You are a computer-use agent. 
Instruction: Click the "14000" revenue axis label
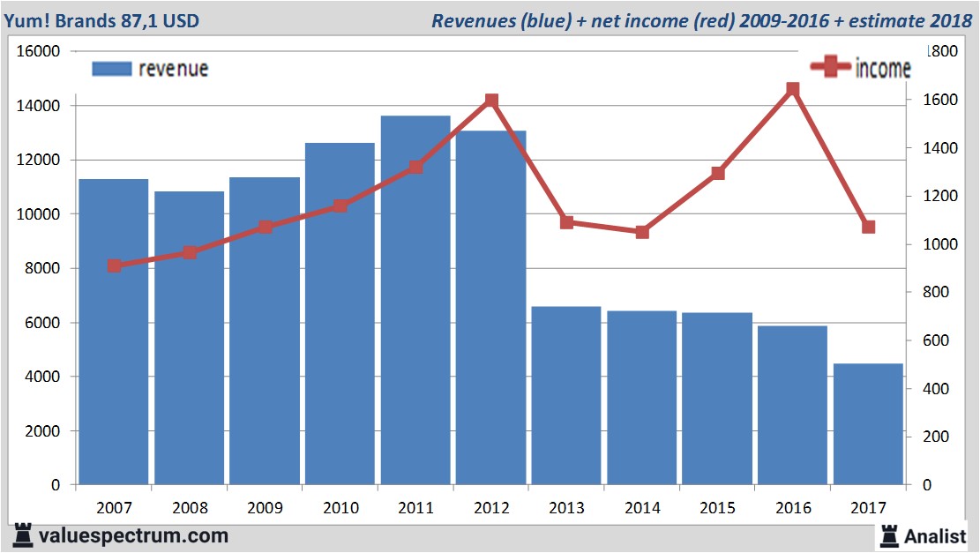pyautogui.click(x=38, y=106)
